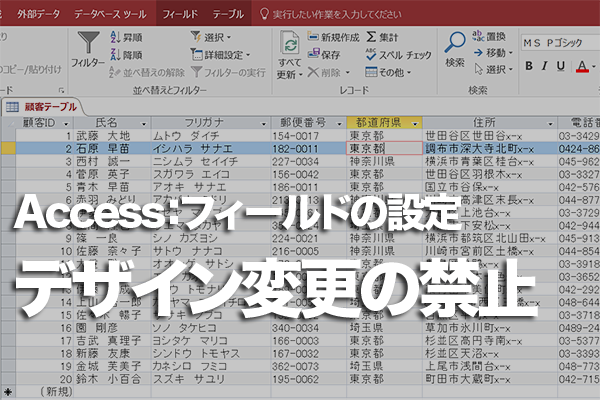
Task: Apply the red font color
Action: pos(582,67)
